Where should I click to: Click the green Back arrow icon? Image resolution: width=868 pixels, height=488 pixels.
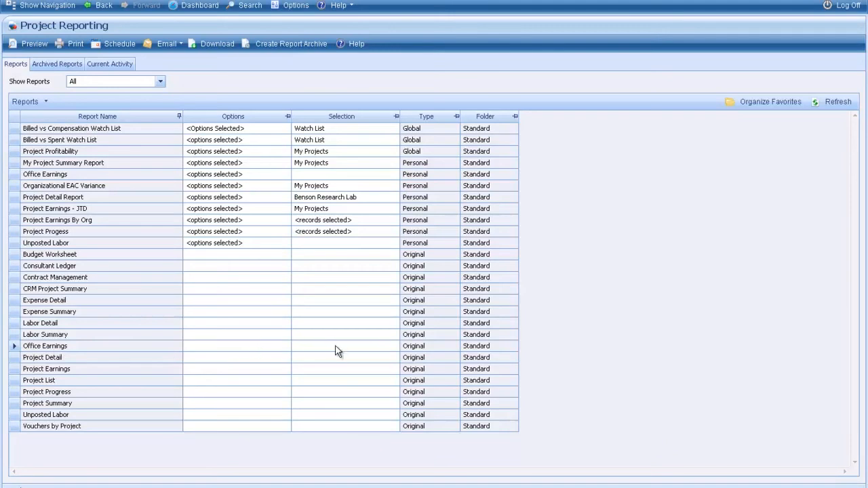coord(88,5)
